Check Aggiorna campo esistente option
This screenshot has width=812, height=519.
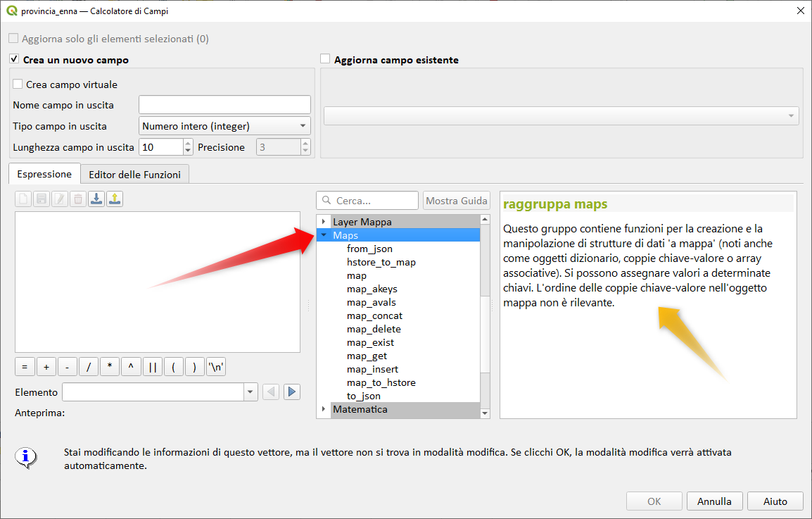[325, 60]
